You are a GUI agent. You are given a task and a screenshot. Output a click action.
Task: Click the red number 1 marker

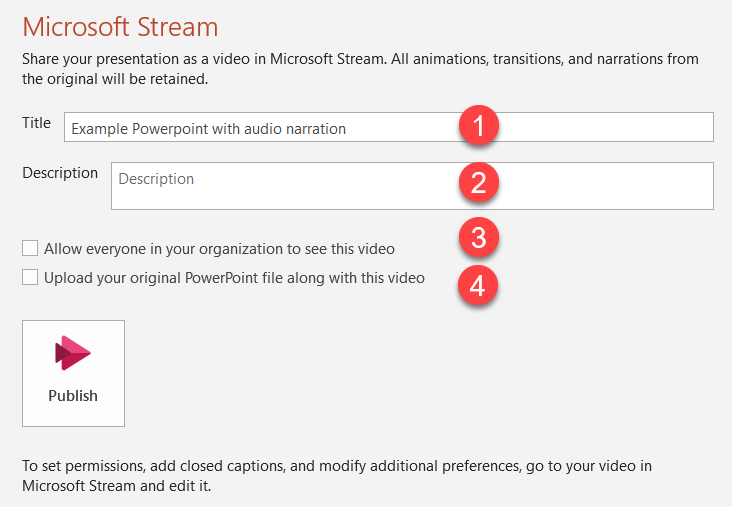[x=479, y=125]
